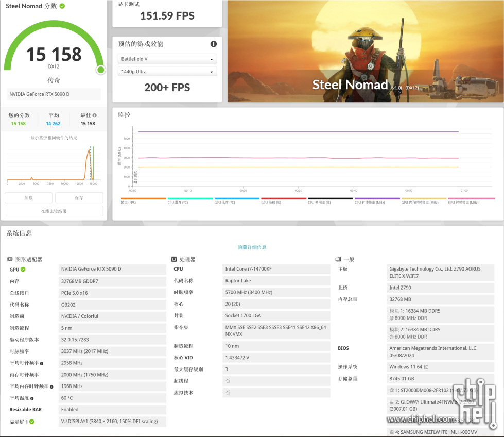Image resolution: width=504 pixels, height=437 pixels.
Task: Toggle the pink GPU clock frequency legend
Action: coord(472,198)
